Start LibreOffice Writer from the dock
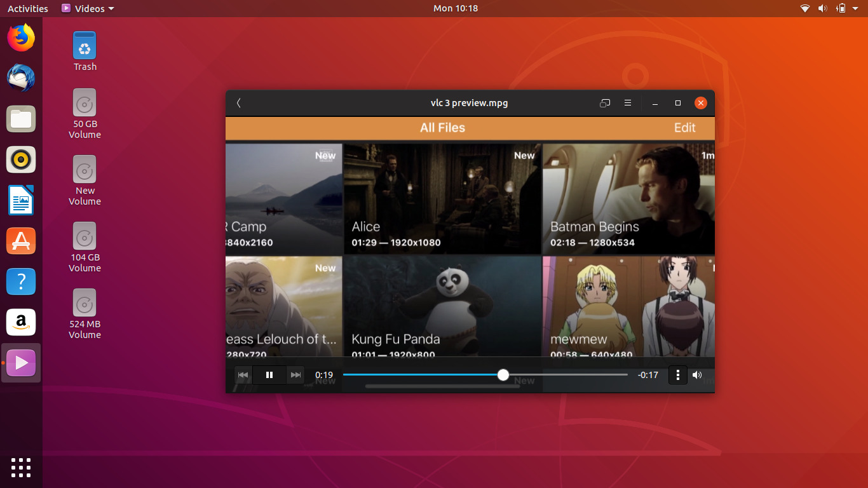The height and width of the screenshot is (488, 868). [21, 200]
